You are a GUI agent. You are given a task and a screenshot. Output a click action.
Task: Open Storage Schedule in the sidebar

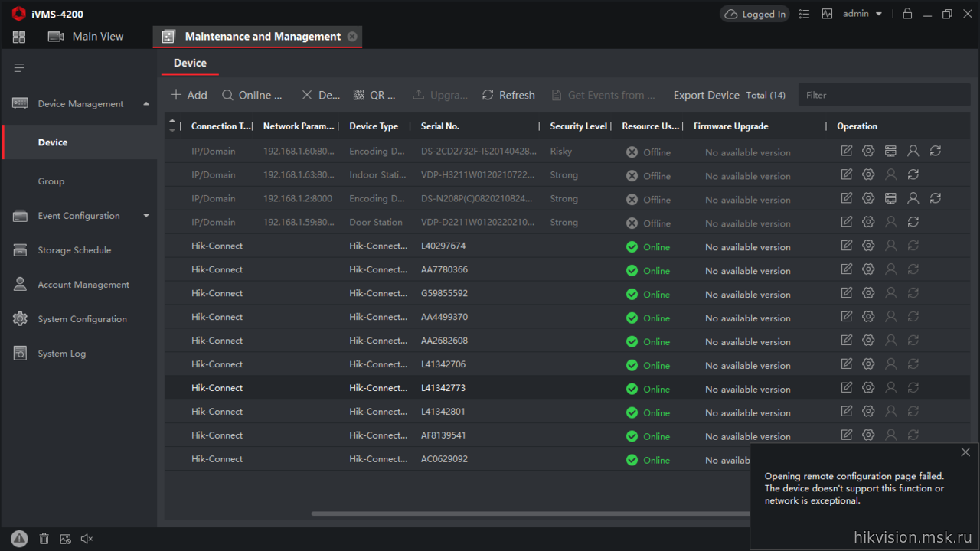click(74, 250)
